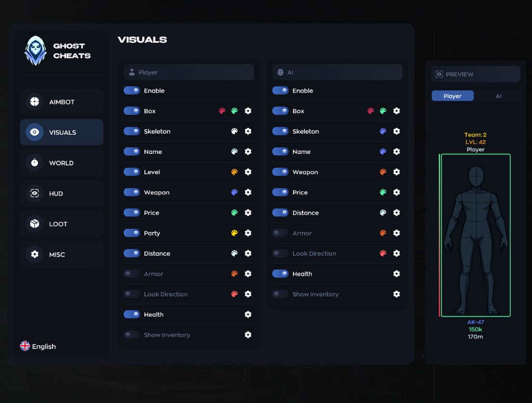
Task: Toggle Player Enable switch off
Action: [132, 91]
